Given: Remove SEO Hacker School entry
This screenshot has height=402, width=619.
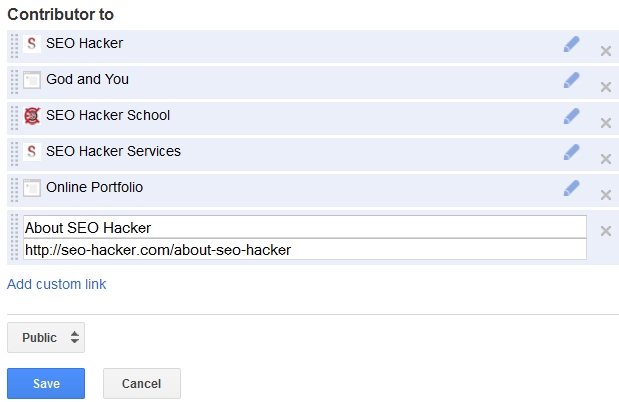Looking at the screenshot, I should pos(605,123).
